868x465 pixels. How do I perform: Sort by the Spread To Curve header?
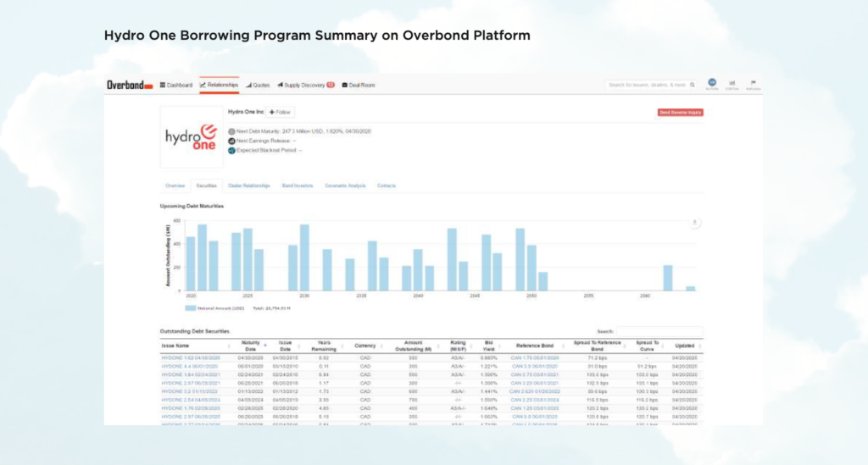(x=647, y=346)
